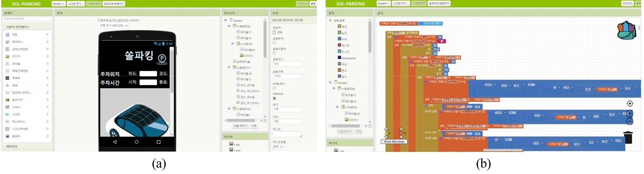Click the 배경색 color swatch in properties
Viewport: 644px width, 174px height.
tap(274, 32)
